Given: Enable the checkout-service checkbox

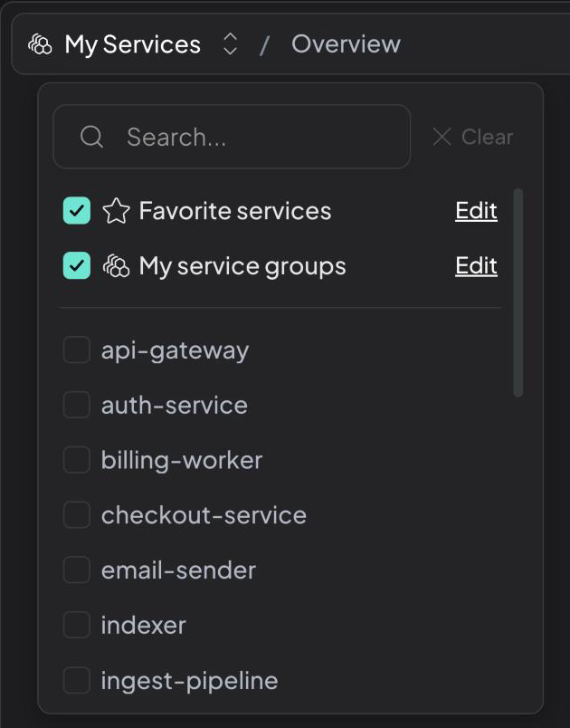Looking at the screenshot, I should 77,514.
